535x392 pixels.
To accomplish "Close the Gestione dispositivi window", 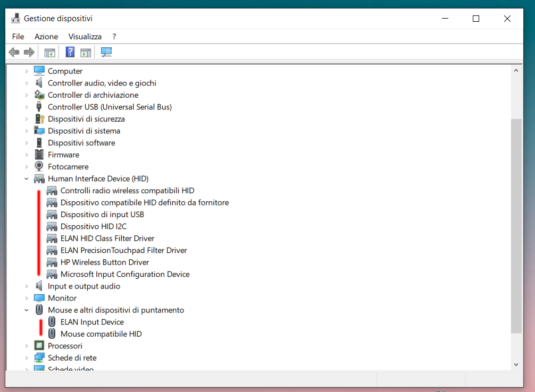I will 507,19.
